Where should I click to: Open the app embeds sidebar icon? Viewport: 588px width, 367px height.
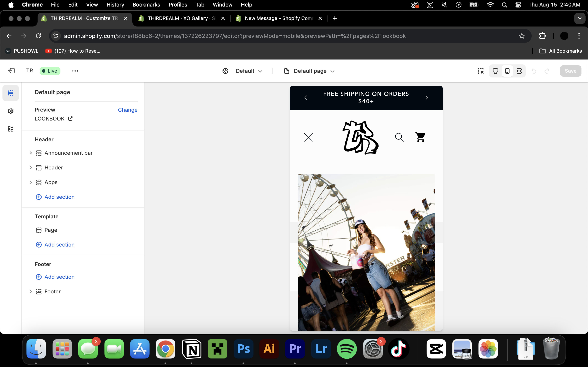[10, 129]
